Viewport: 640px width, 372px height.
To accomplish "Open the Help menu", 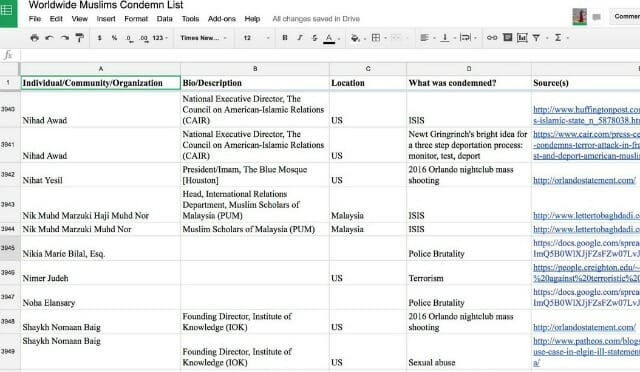I will 252,19.
